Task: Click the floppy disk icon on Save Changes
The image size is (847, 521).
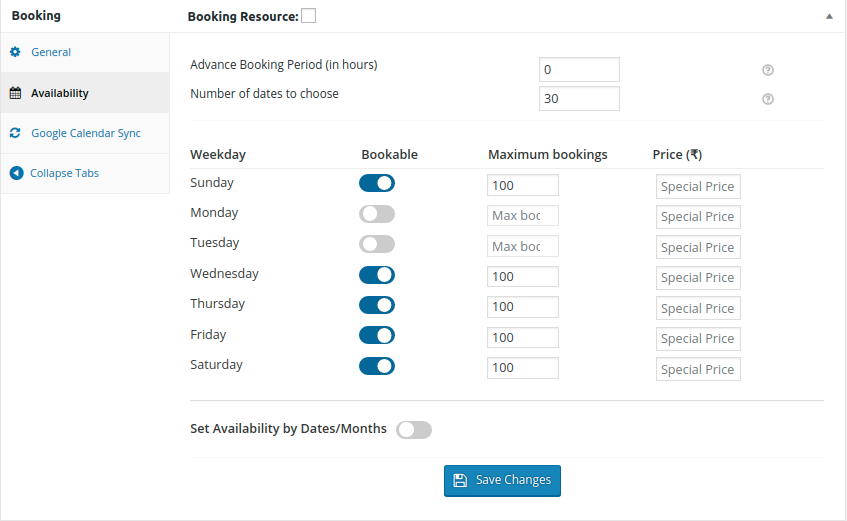Action: pyautogui.click(x=460, y=480)
